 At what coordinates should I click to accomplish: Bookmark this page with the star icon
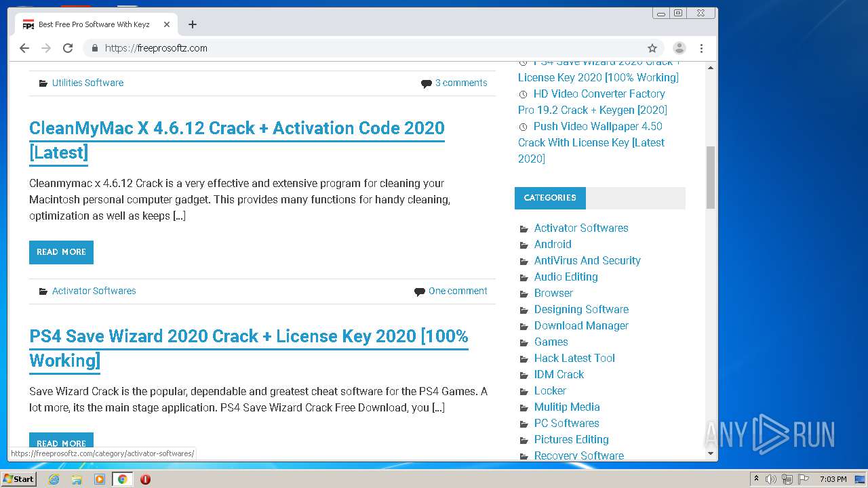pyautogui.click(x=652, y=48)
